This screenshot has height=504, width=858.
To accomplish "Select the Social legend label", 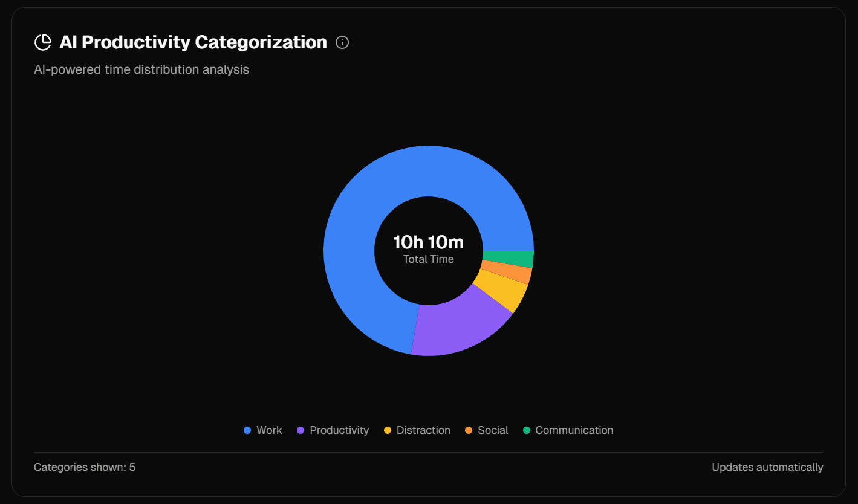I will (493, 430).
